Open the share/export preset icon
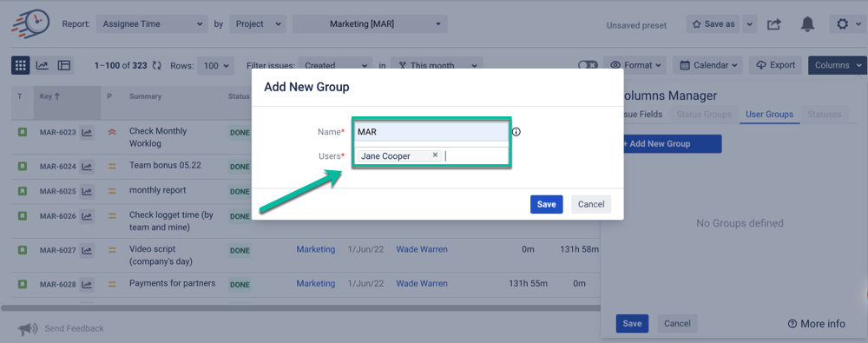 pos(774,24)
